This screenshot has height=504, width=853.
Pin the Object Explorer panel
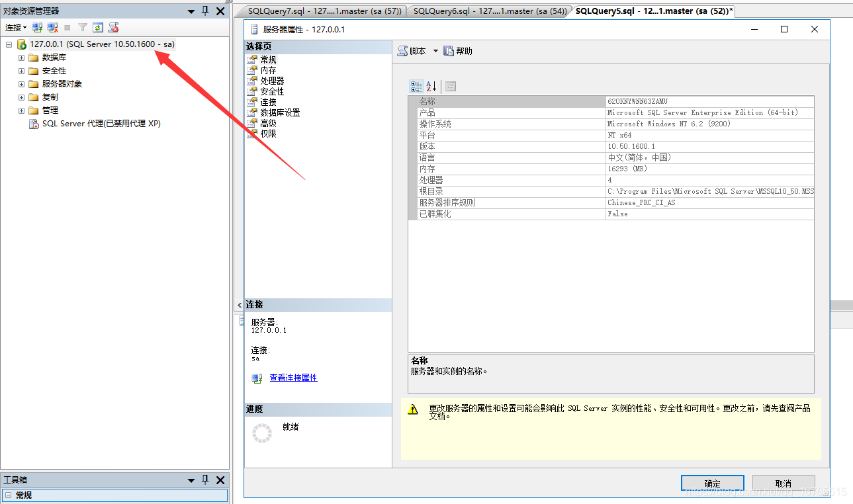[x=205, y=11]
